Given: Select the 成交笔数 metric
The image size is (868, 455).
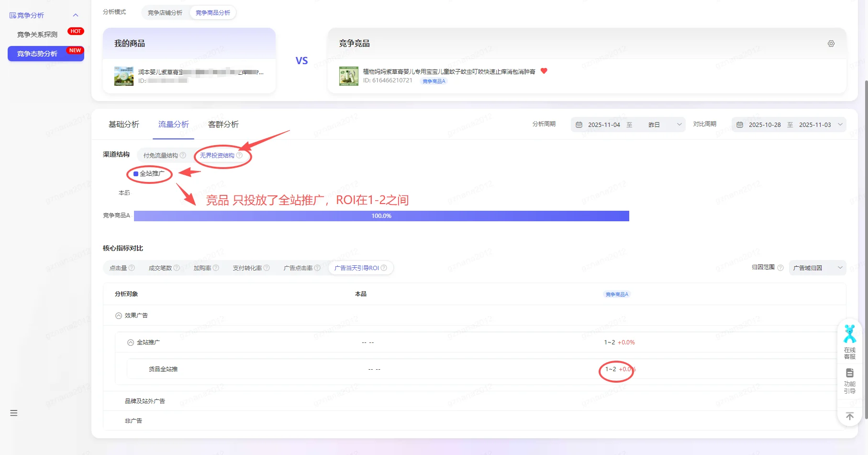Looking at the screenshot, I should 160,268.
